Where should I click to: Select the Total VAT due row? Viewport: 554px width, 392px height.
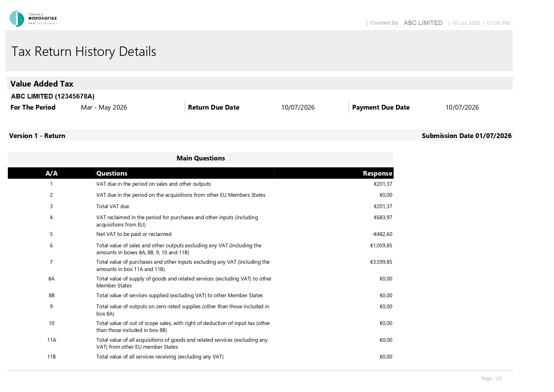(x=201, y=206)
